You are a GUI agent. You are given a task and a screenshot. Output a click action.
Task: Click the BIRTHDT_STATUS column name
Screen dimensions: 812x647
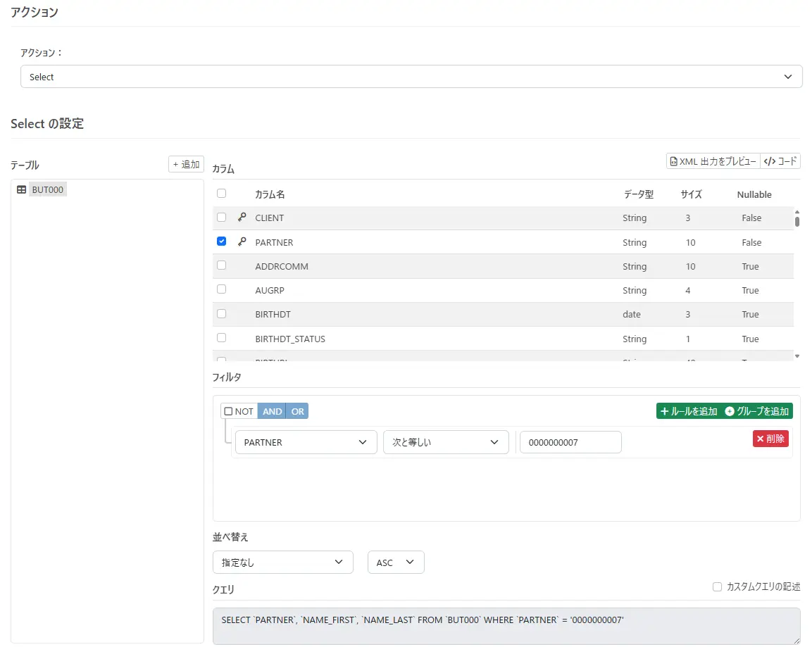(x=290, y=339)
